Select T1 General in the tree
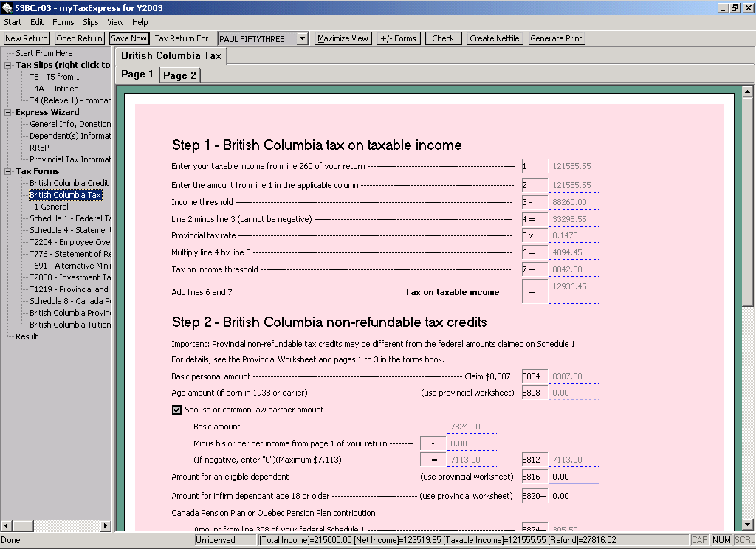Screen dimensions: 756x549 point(49,207)
